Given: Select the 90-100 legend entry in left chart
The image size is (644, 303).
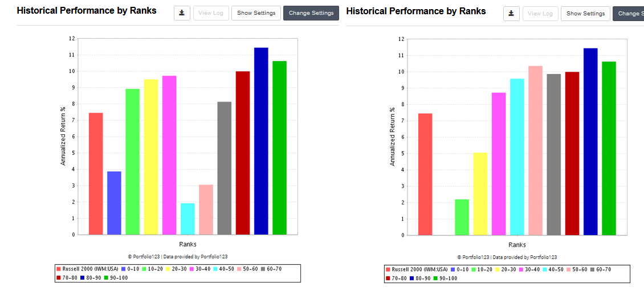Looking at the screenshot, I should pyautogui.click(x=116, y=278).
